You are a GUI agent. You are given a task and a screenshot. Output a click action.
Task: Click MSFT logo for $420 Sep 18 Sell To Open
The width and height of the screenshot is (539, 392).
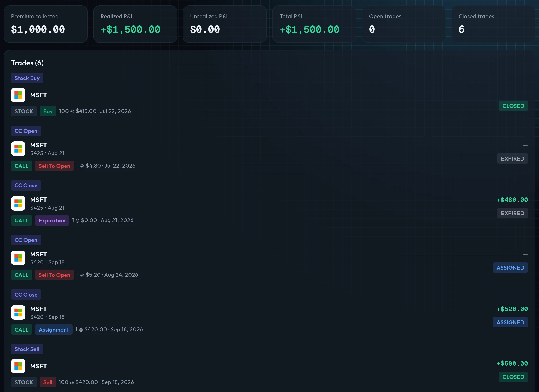click(x=18, y=258)
